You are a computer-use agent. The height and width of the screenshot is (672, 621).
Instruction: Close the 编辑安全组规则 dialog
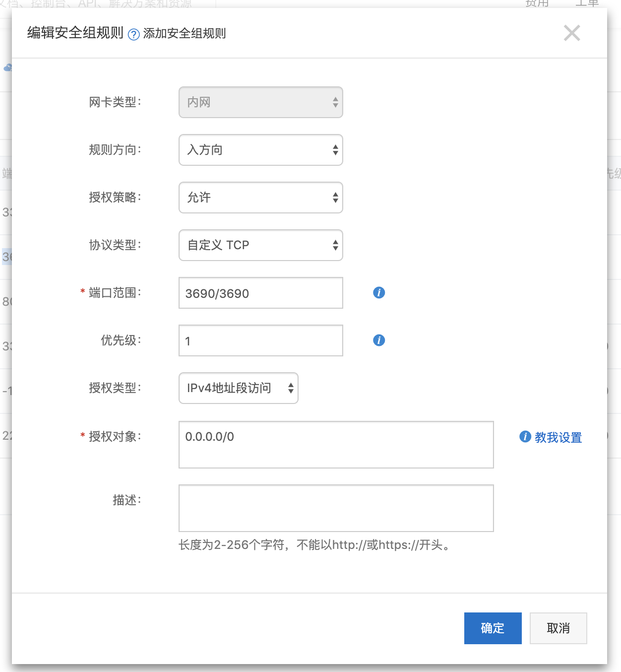[571, 33]
